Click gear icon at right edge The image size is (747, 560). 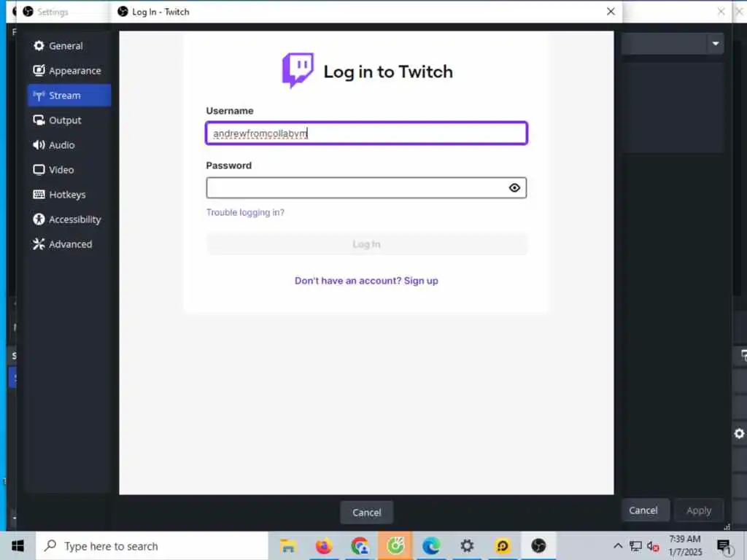[739, 433]
